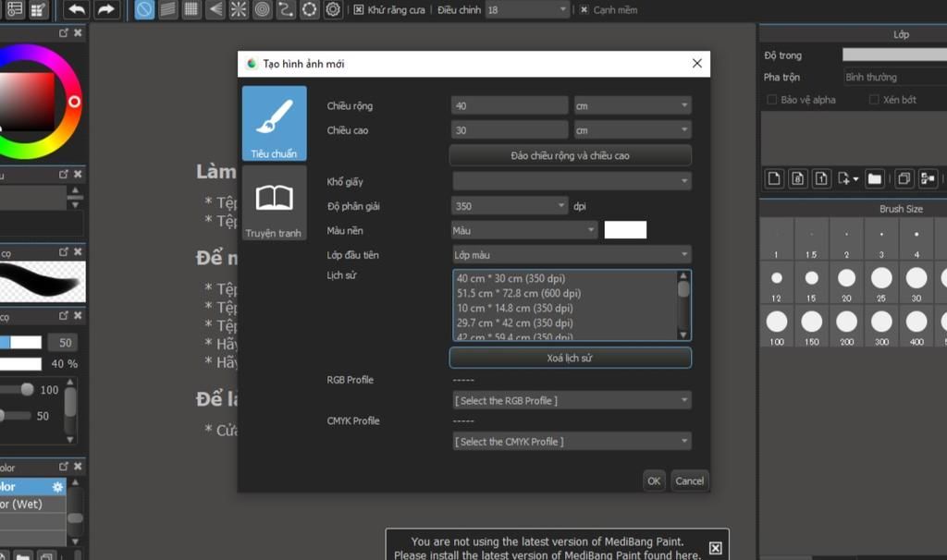The image size is (947, 560).
Task: Click the Chiều cao height input field
Action: pyautogui.click(x=510, y=130)
